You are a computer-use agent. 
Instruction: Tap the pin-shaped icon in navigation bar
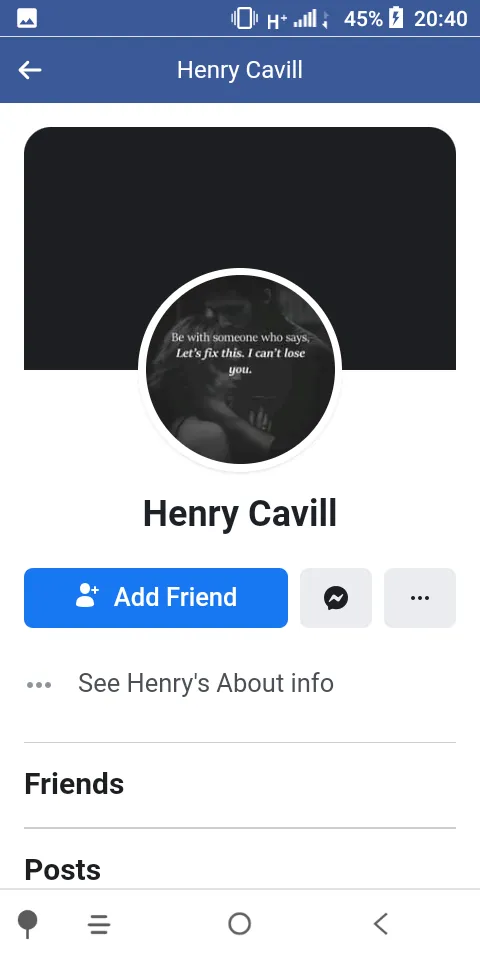pos(28,924)
